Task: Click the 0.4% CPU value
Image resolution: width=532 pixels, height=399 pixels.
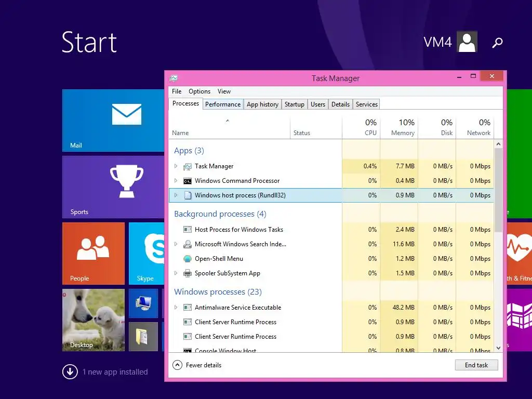Action: tap(370, 166)
